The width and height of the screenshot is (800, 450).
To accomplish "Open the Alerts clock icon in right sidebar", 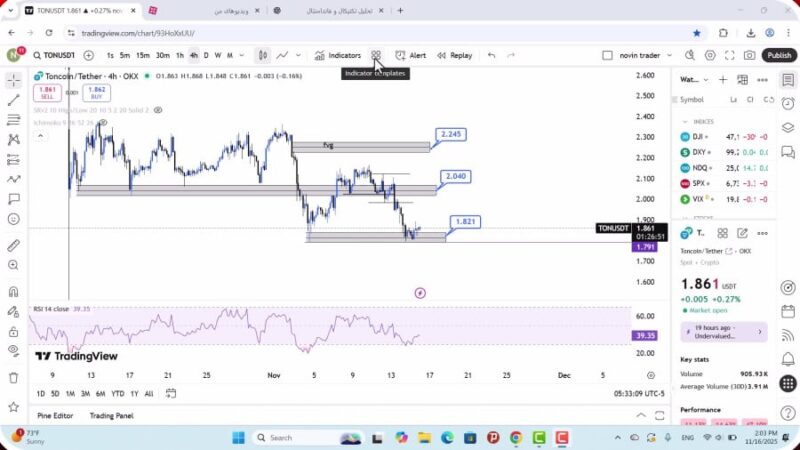I will 788,103.
